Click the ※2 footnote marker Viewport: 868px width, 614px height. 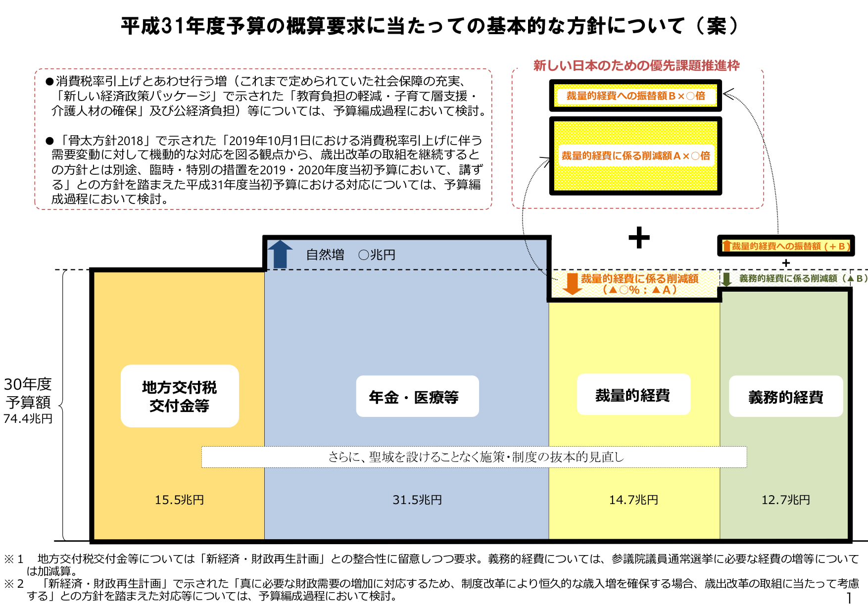[14, 584]
